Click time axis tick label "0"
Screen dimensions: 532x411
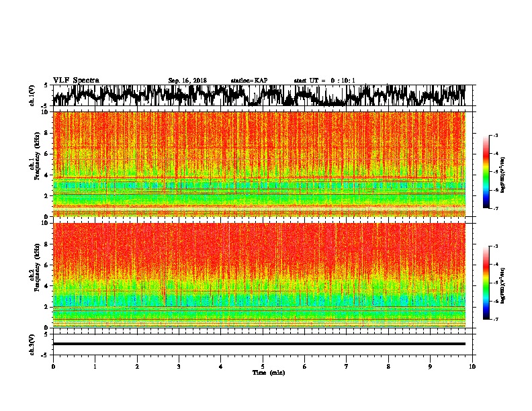(x=53, y=367)
